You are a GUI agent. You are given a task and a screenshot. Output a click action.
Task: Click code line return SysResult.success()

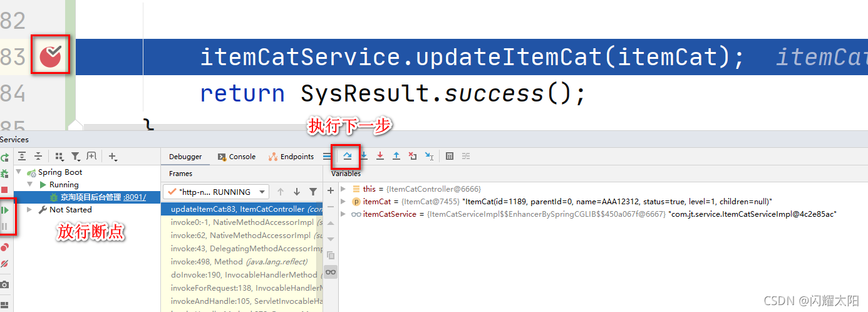click(x=393, y=94)
